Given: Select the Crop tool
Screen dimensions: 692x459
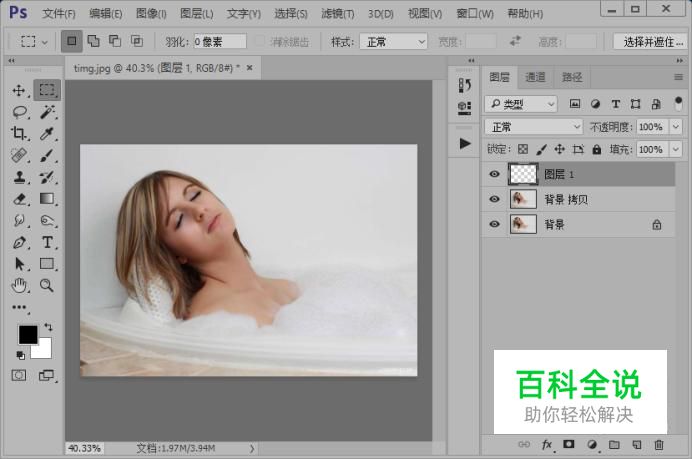Looking at the screenshot, I should 19,134.
